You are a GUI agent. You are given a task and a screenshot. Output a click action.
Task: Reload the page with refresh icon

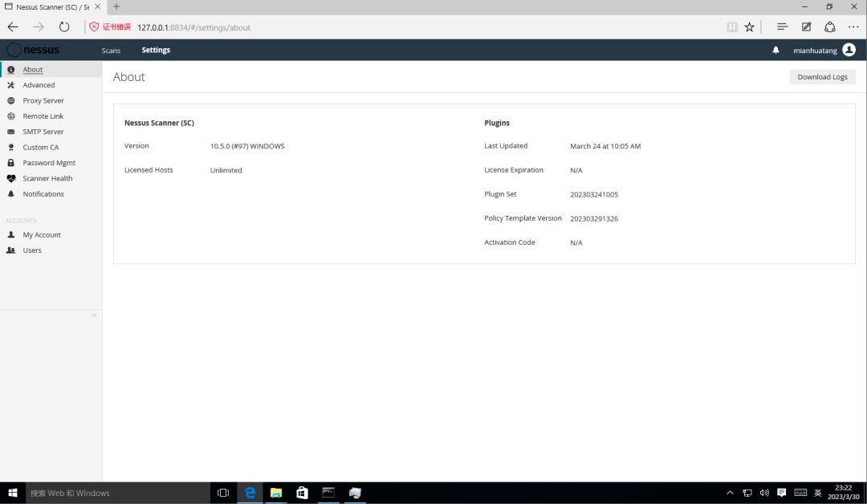64,27
